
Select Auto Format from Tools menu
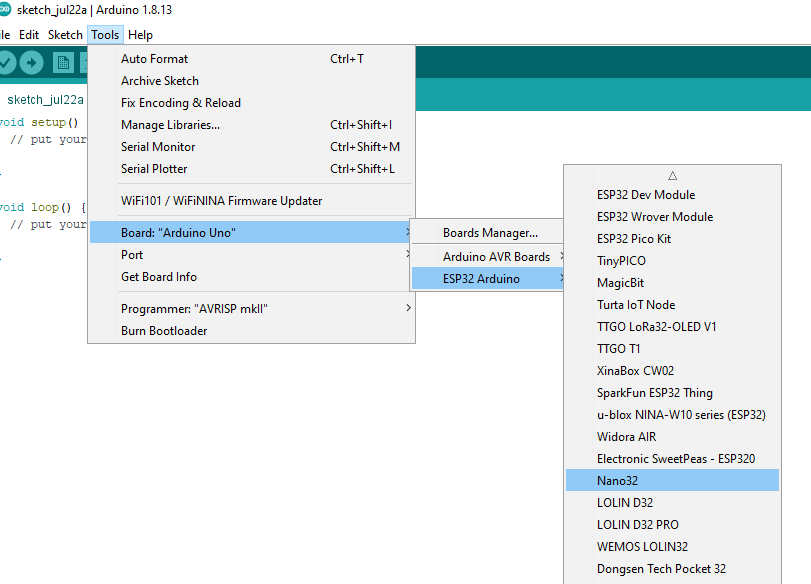(154, 59)
